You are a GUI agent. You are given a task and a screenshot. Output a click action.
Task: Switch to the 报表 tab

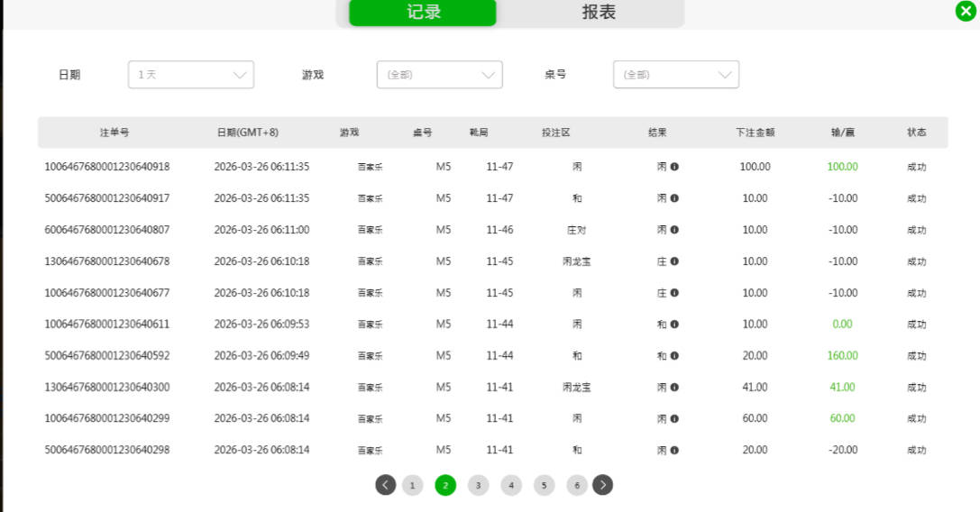click(x=599, y=13)
